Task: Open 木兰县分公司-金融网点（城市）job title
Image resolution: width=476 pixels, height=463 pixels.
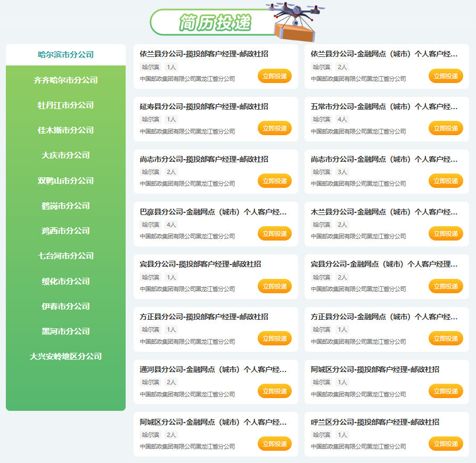Action: pyautogui.click(x=384, y=212)
